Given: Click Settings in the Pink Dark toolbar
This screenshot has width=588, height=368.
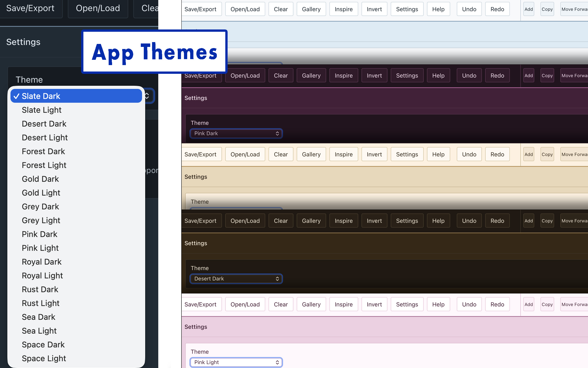Looking at the screenshot, I should (x=407, y=76).
